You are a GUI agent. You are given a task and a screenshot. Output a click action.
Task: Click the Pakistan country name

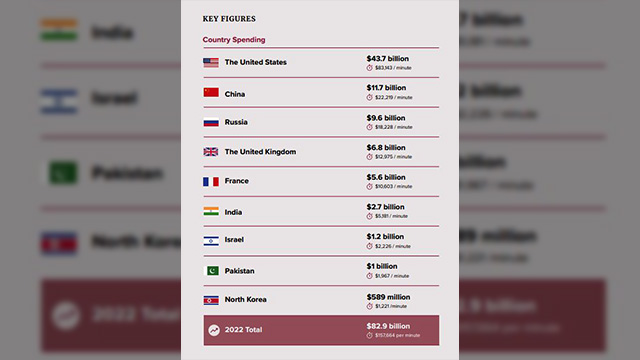point(239,271)
